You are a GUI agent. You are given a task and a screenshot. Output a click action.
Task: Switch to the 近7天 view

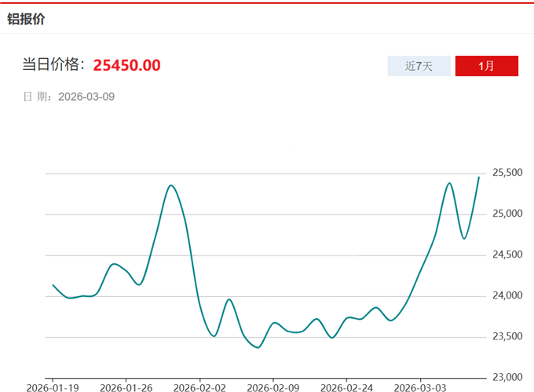pos(419,66)
